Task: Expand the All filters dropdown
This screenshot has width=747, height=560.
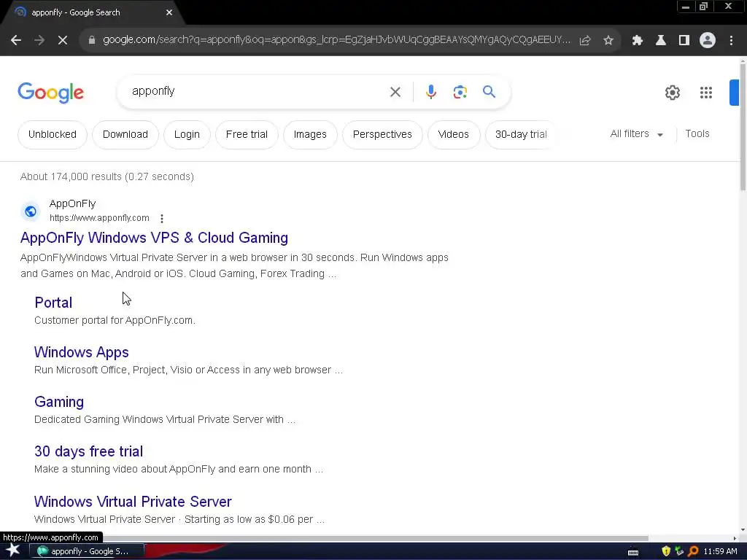Action: (636, 134)
